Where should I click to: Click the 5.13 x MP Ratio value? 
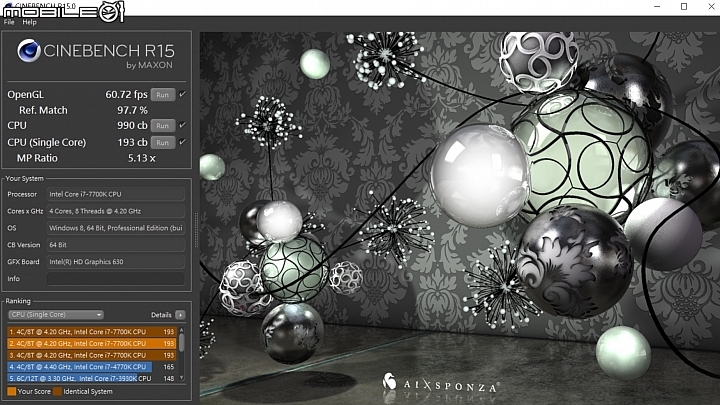141,158
